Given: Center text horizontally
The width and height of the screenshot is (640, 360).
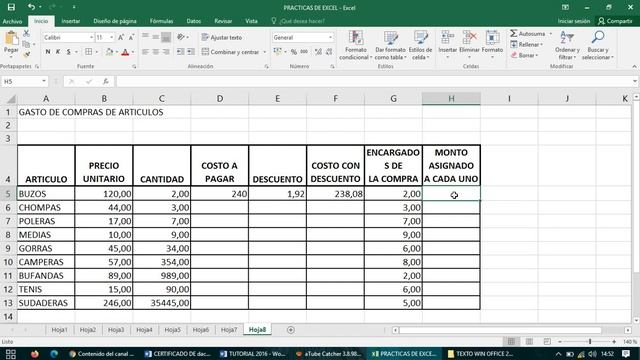Looking at the screenshot, I should pos(156,52).
